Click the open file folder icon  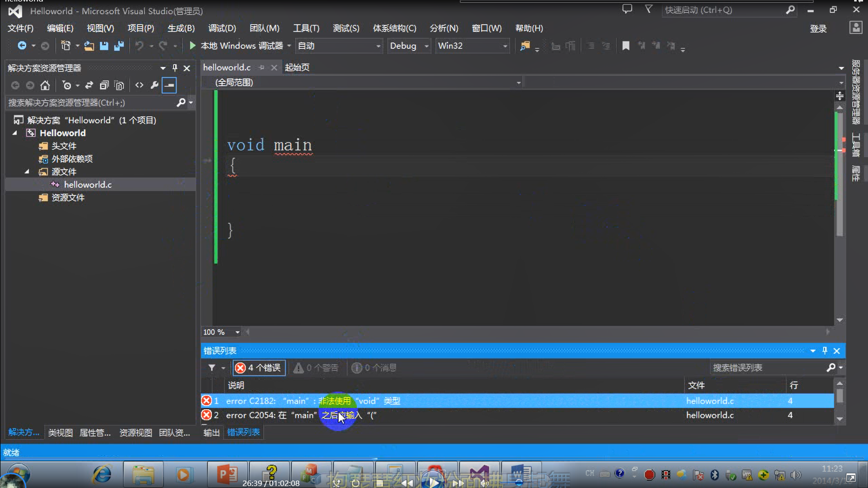pyautogui.click(x=89, y=46)
